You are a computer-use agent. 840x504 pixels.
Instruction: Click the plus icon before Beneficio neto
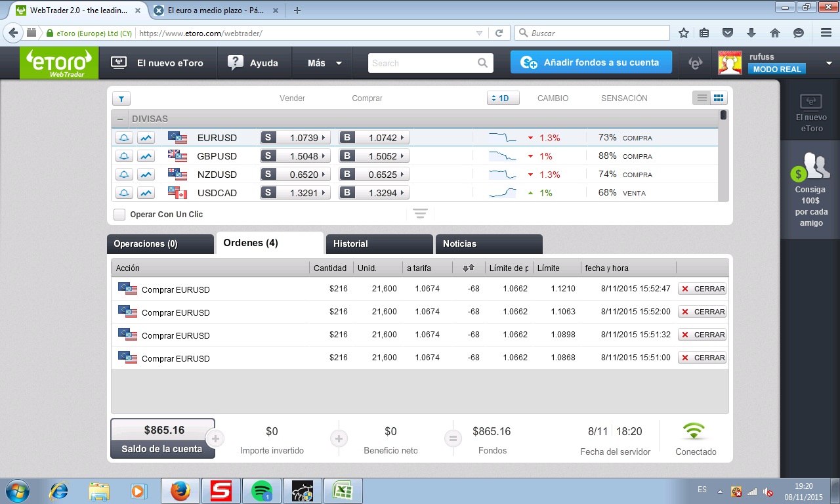click(x=339, y=438)
